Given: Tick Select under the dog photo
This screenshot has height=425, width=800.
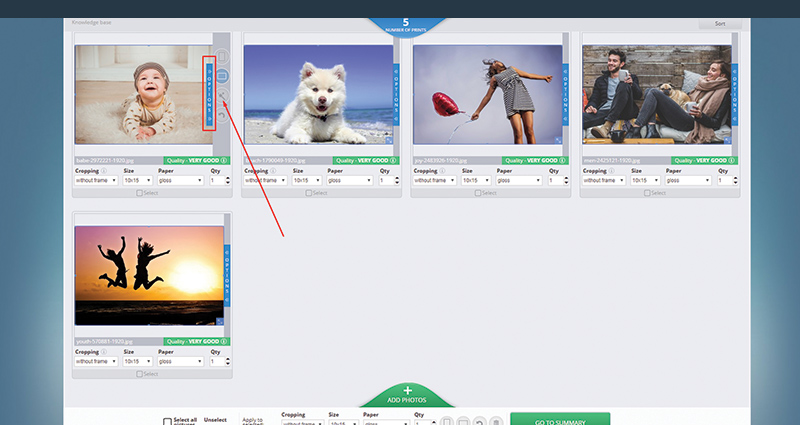Looking at the screenshot, I should [309, 193].
